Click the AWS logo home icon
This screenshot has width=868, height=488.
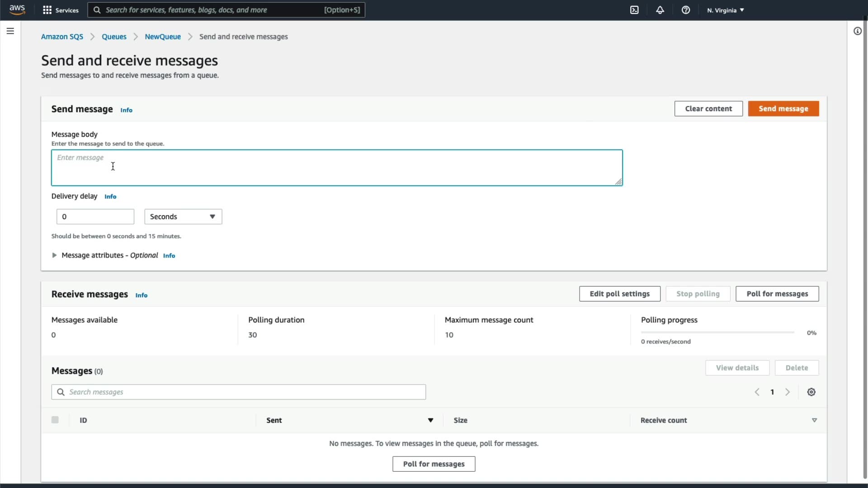coord(17,9)
